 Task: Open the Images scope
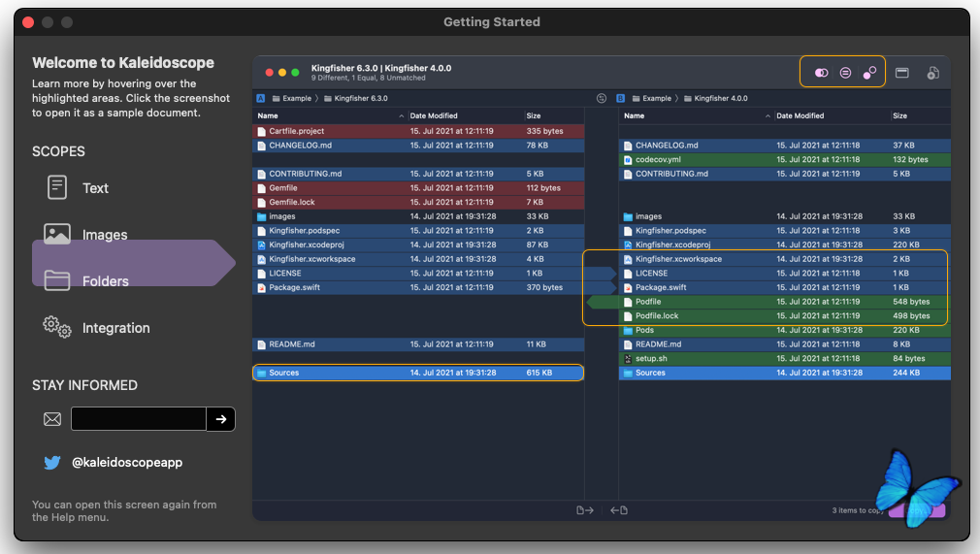click(x=104, y=235)
